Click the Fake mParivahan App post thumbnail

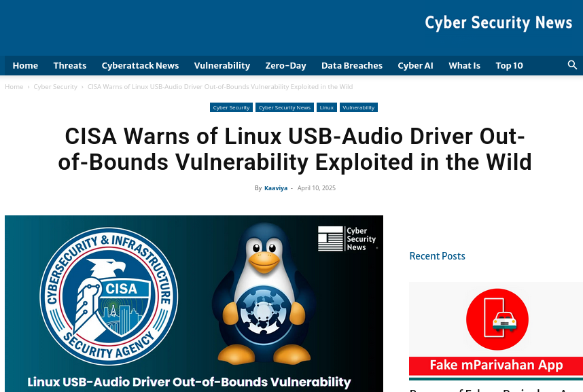(x=496, y=331)
